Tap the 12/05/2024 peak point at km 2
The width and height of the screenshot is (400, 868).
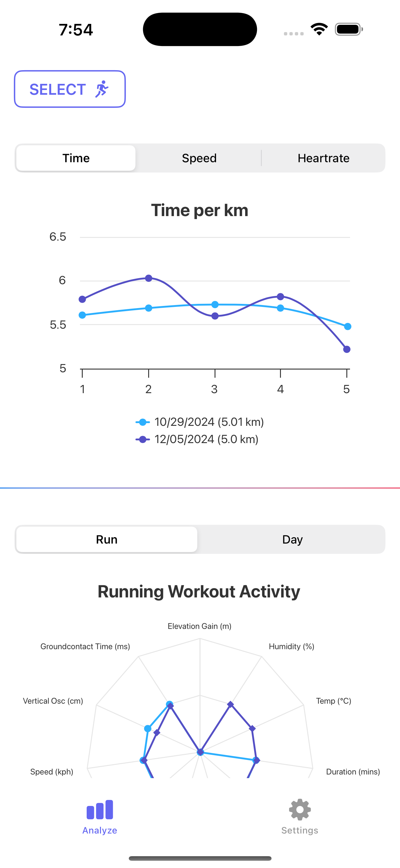149,278
